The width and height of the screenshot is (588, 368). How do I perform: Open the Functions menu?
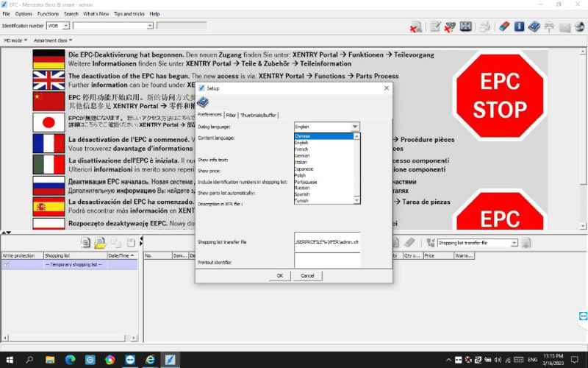pos(48,13)
